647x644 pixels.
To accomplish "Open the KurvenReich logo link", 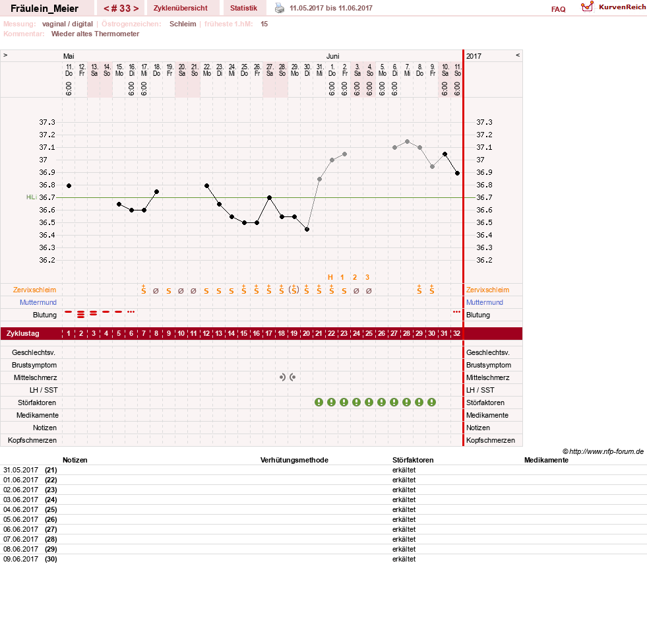I will click(613, 7).
